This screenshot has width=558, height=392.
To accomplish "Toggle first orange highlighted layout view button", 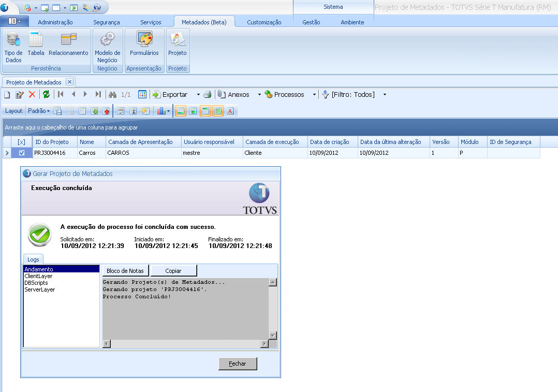I will [181, 111].
